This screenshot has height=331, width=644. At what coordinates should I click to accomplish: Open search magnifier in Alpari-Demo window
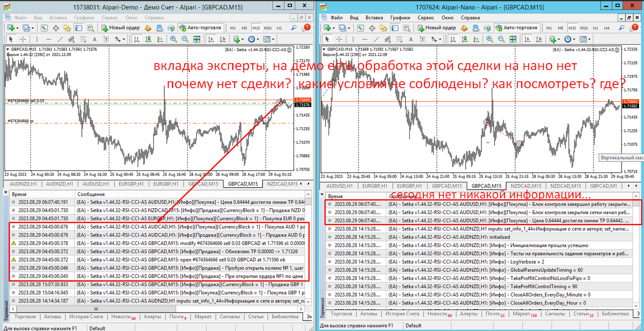pyautogui.click(x=294, y=27)
